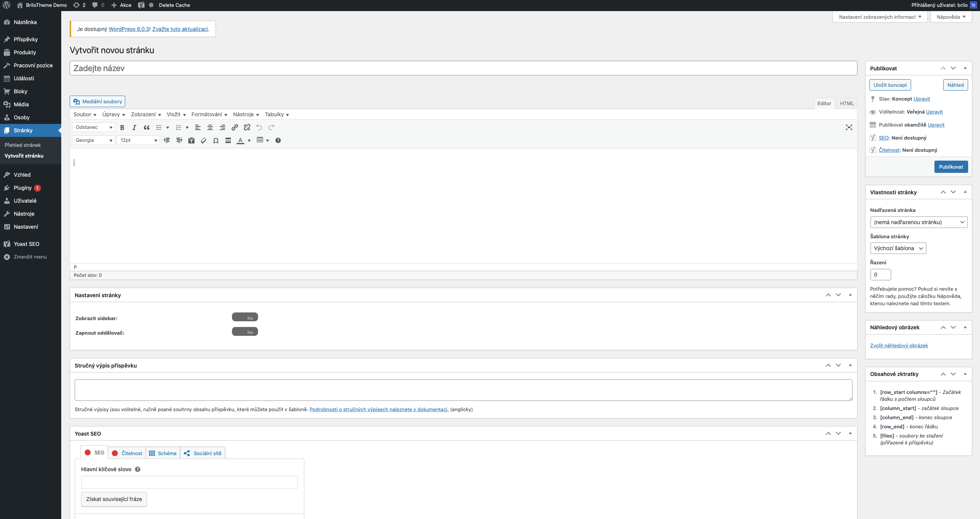This screenshot has width=980, height=519.
Task: Click the blue Publikovat button
Action: pyautogui.click(x=951, y=167)
